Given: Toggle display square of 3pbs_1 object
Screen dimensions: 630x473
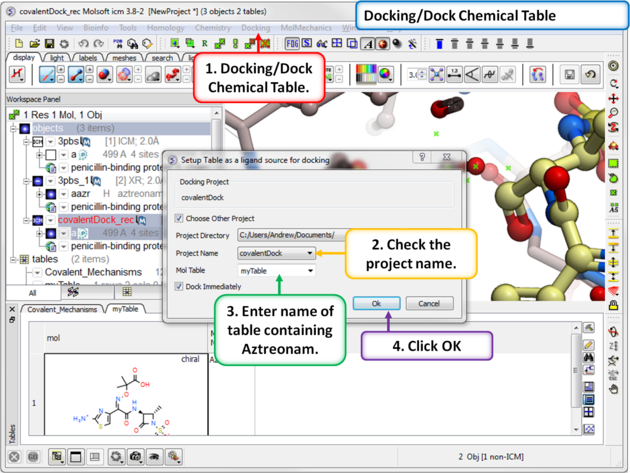Looking at the screenshot, I should (38, 181).
